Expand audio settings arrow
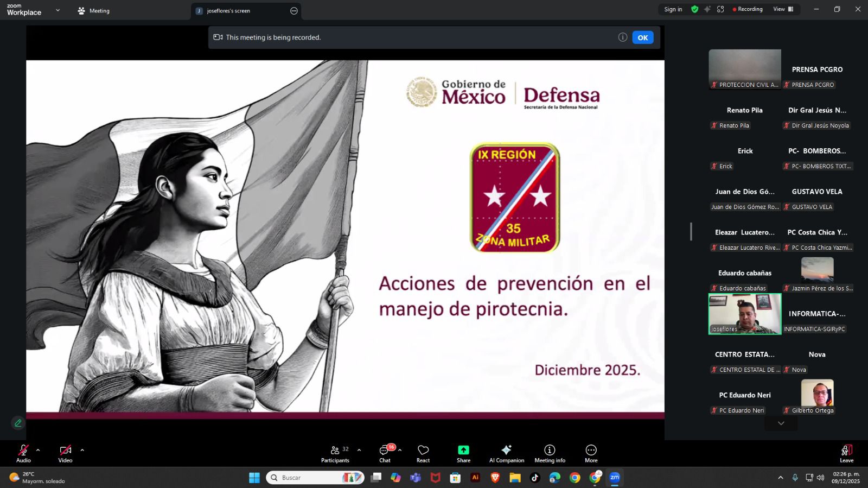Viewport: 868px width, 488px height. [x=38, y=450]
